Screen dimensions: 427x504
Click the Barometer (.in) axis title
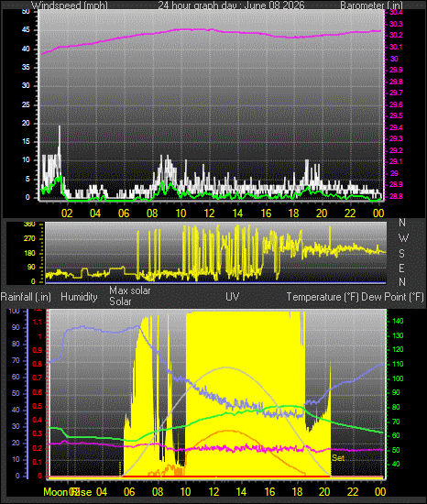tap(371, 5)
